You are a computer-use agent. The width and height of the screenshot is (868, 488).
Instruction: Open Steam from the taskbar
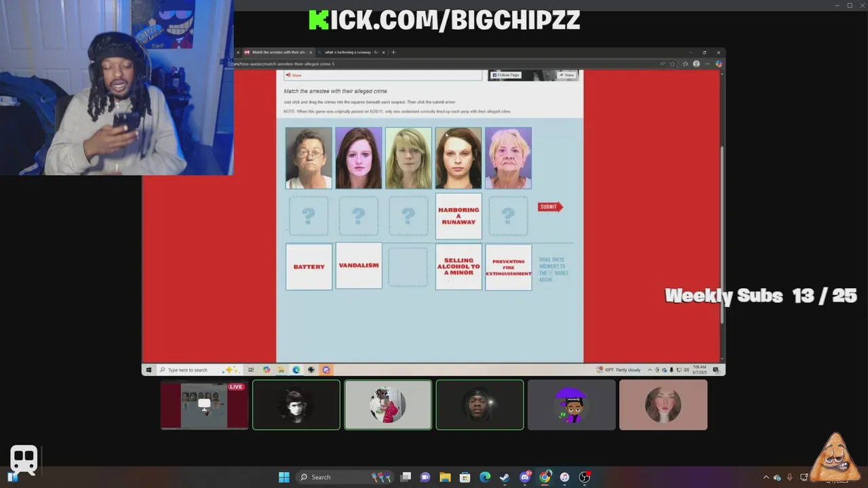coord(505,477)
